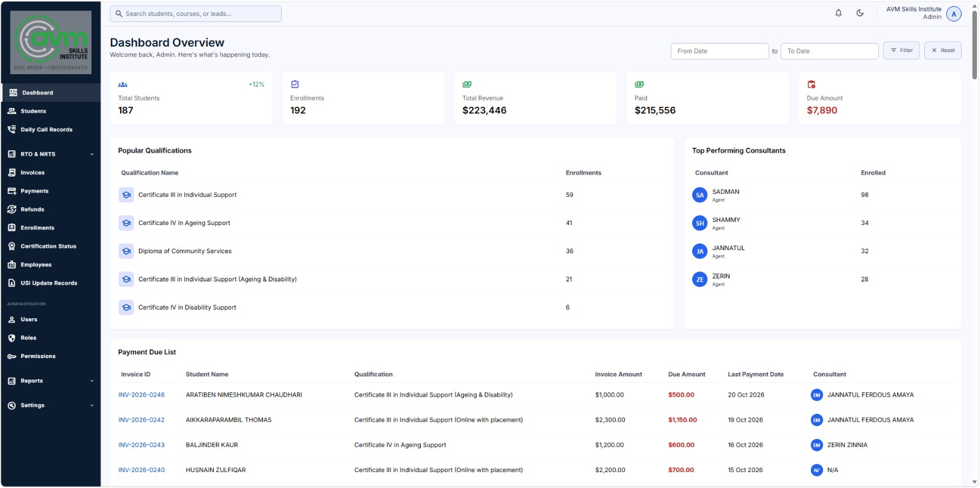The image size is (980, 488).
Task: Click the Enrollments sidebar icon
Action: point(12,227)
